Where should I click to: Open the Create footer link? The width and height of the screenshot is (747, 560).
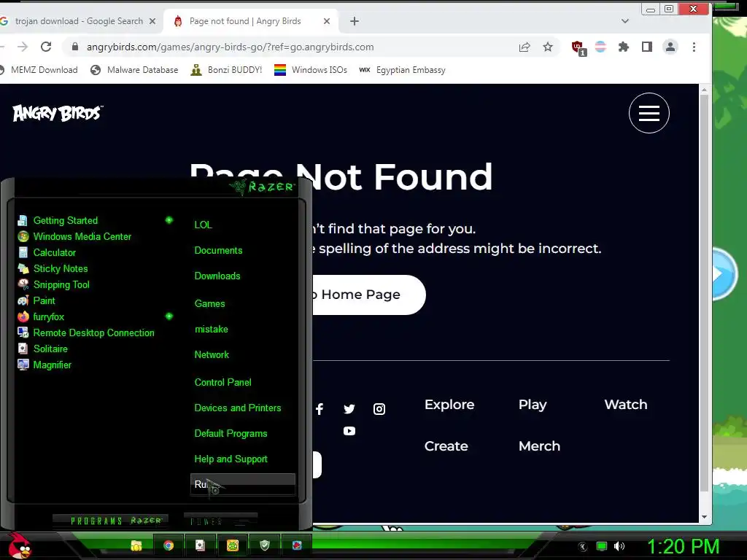pyautogui.click(x=446, y=446)
